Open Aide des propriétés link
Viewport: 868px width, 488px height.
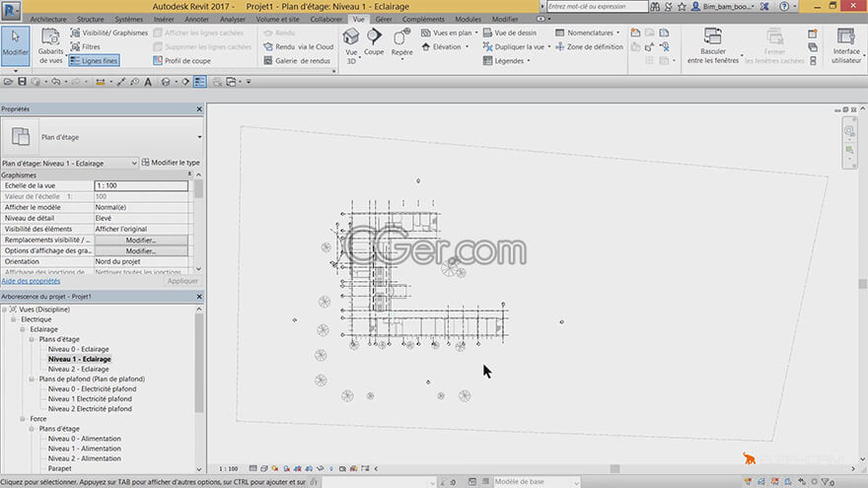pos(31,281)
